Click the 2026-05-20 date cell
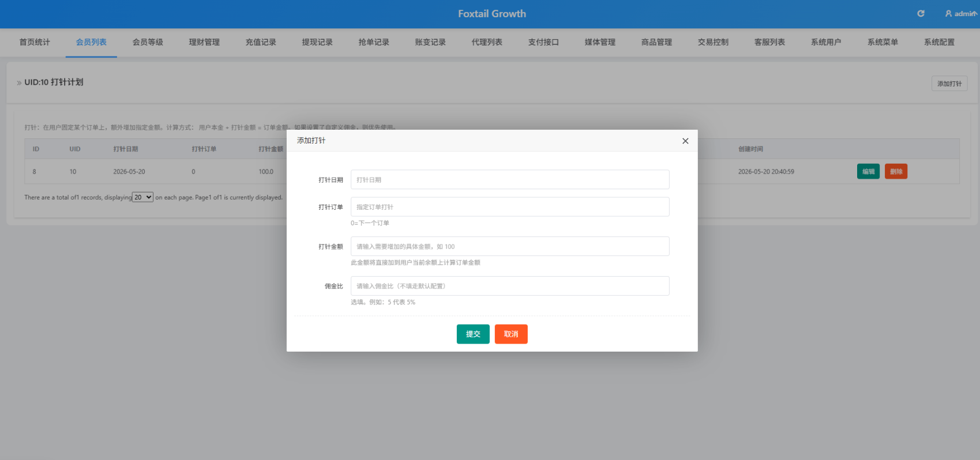The width and height of the screenshot is (980, 460). 129,172
